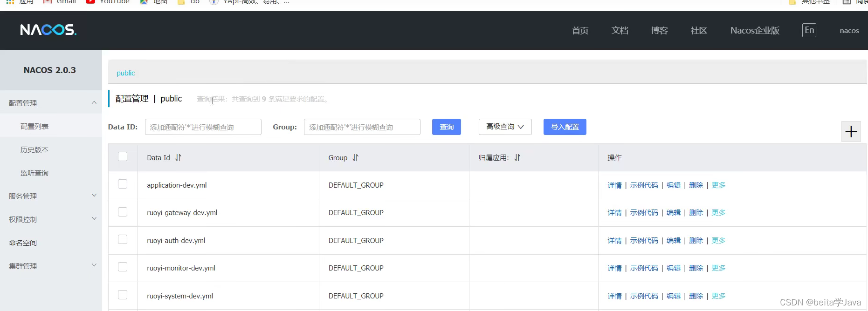The width and height of the screenshot is (868, 311).
Task: Focus the Group search field
Action: (362, 127)
